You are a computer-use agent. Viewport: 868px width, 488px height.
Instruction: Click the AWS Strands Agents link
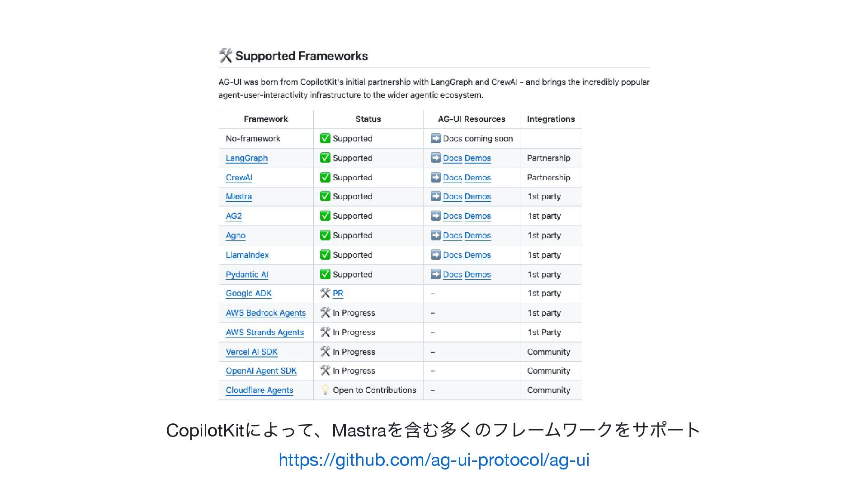coord(265,332)
